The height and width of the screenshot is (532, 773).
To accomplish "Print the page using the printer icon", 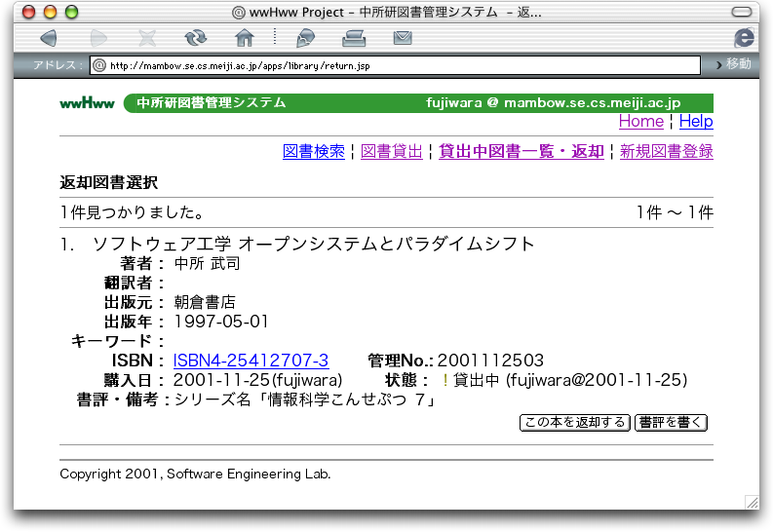I will [354, 38].
